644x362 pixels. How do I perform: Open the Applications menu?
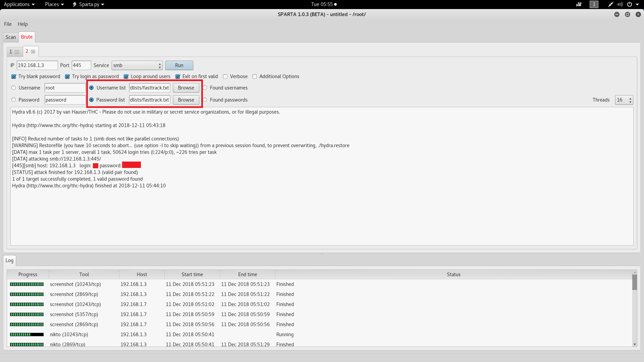click(19, 4)
